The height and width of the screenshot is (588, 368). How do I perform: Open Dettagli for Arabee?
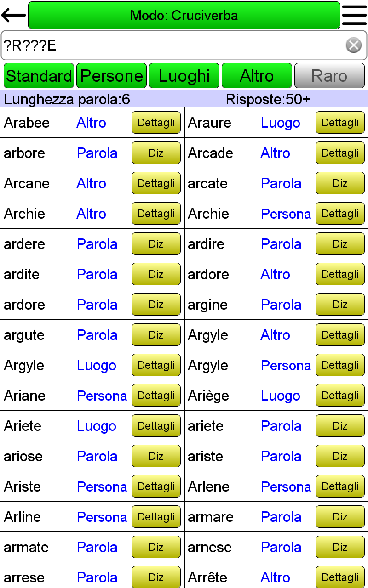click(x=156, y=123)
